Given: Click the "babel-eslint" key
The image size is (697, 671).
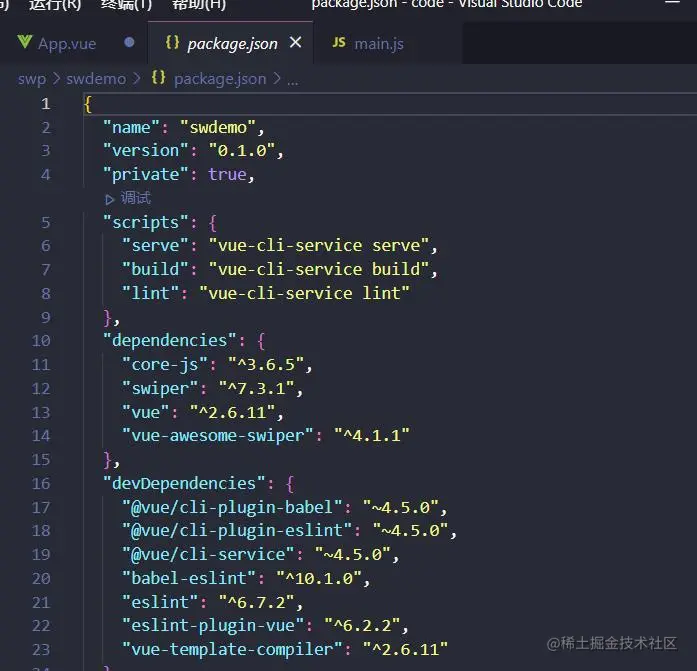Looking at the screenshot, I should coord(189,579).
